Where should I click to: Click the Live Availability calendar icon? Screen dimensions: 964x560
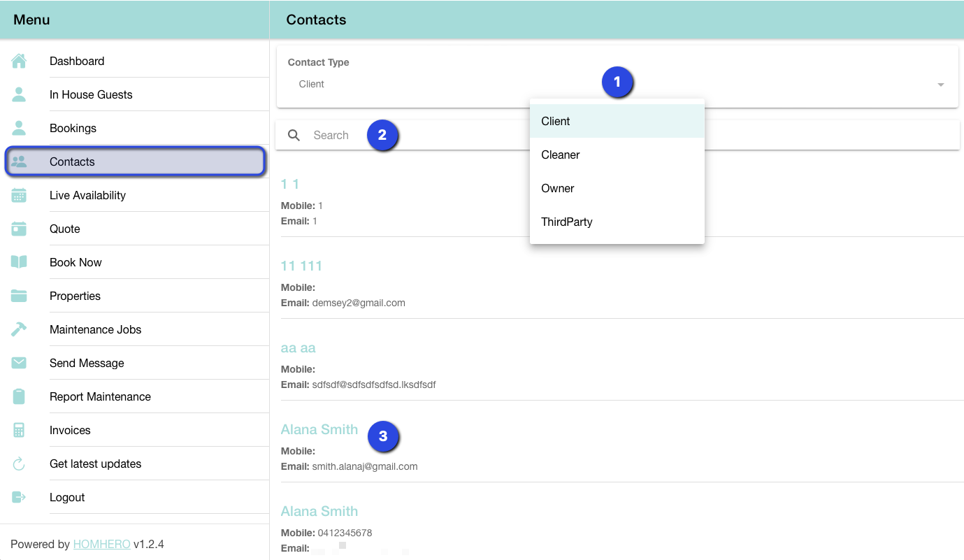[19, 196]
